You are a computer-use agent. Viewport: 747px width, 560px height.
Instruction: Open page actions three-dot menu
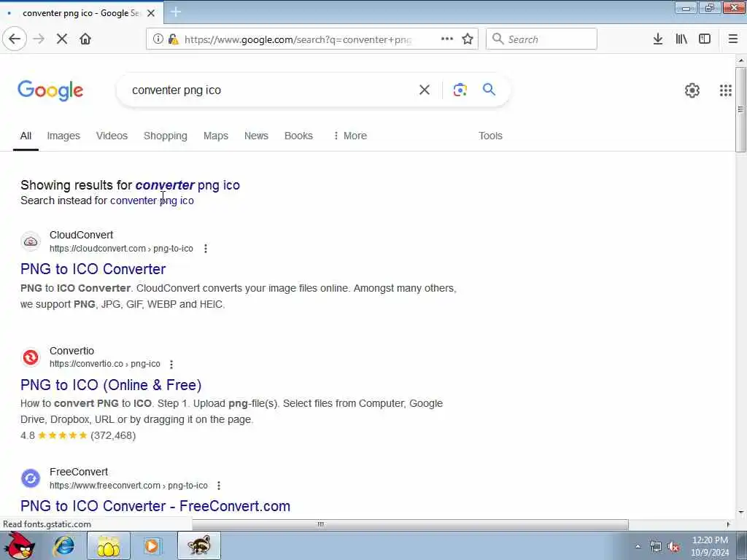click(x=447, y=39)
